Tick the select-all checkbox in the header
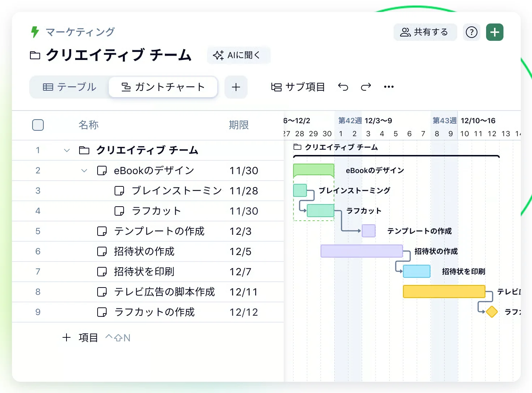The height and width of the screenshot is (393, 532). coord(38,125)
